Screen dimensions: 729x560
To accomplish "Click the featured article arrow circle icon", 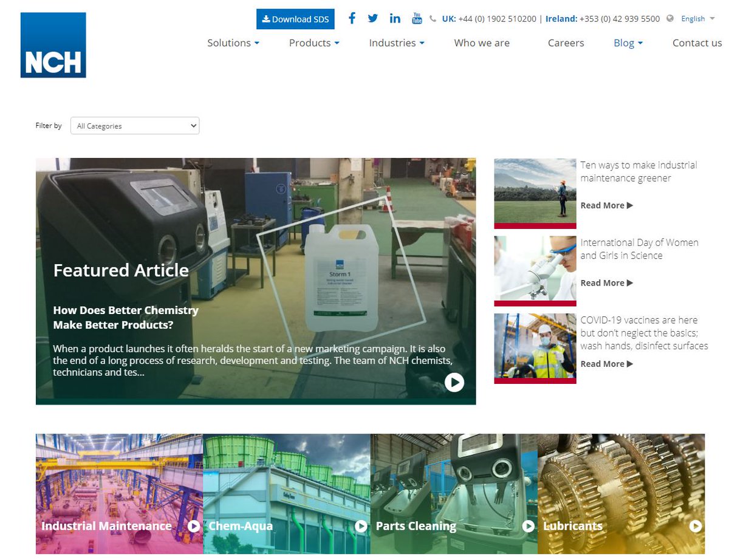I will point(454,382).
